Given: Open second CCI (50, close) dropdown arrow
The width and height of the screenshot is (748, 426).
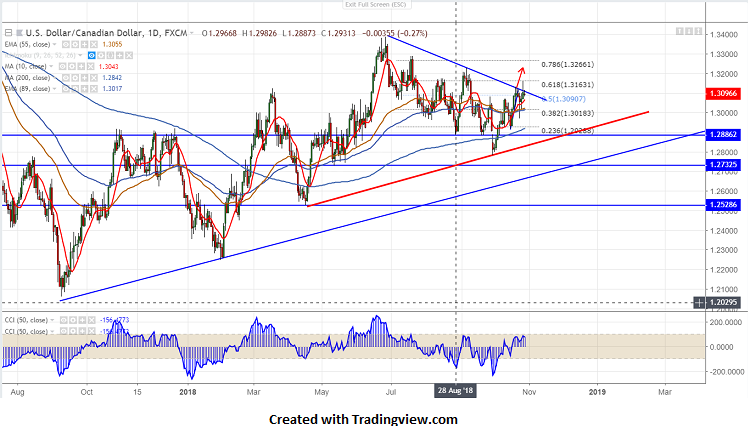Looking at the screenshot, I should (x=52, y=332).
